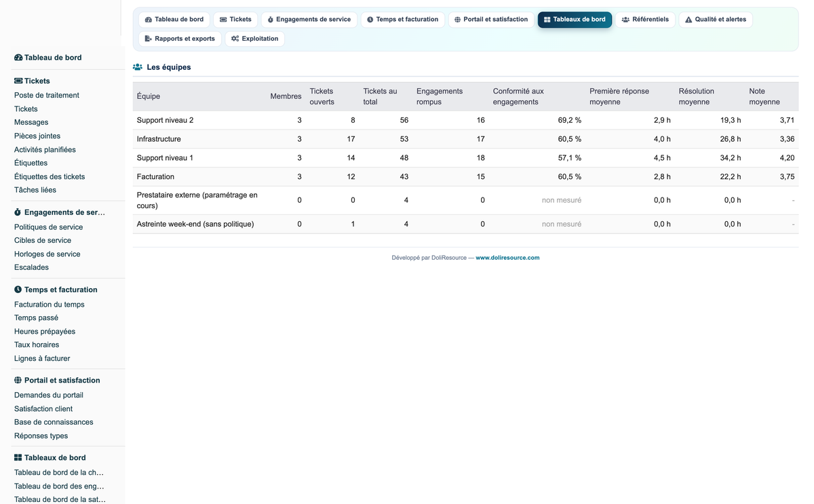Image resolution: width=814 pixels, height=504 pixels.
Task: Select the active Tableaux de bord tab
Action: (x=575, y=20)
